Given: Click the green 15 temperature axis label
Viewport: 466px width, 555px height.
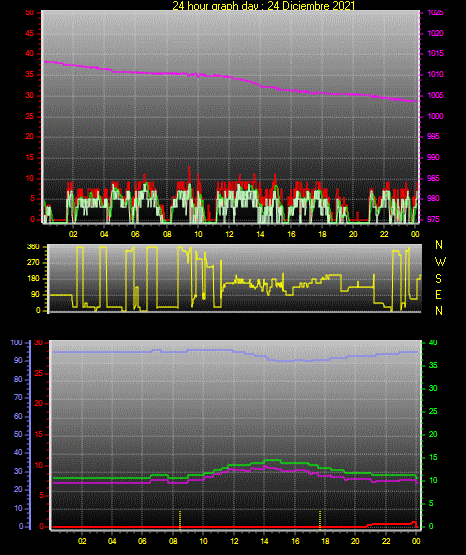Looking at the screenshot, I should [433, 457].
